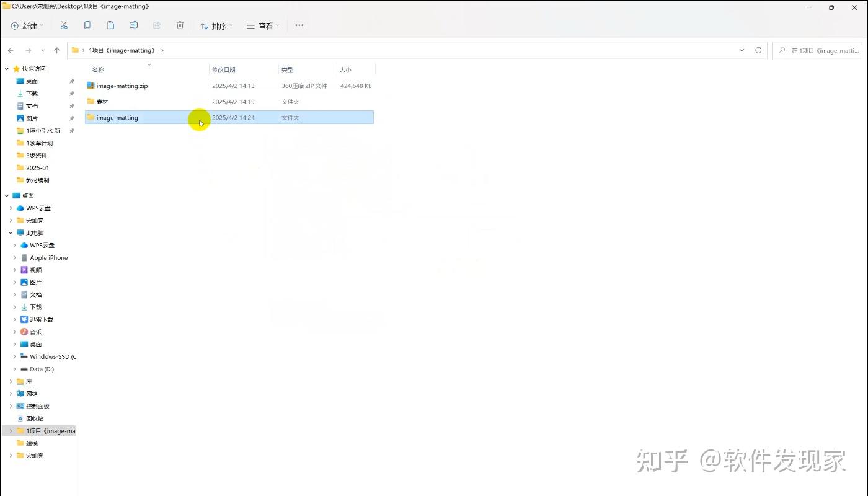Paste clipboard contents via paste icon

[110, 25]
